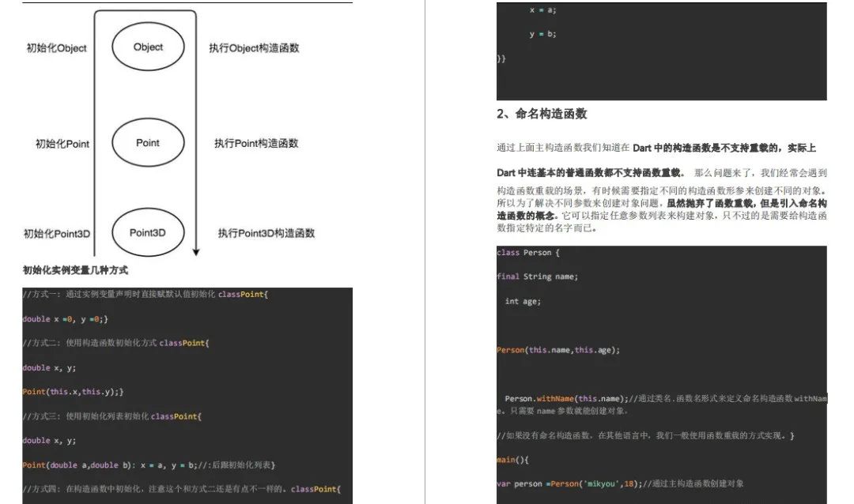Image resolution: width=854 pixels, height=504 pixels.
Task: Click the code line 'Point(double a,double b): x = a'
Action: (x=149, y=465)
